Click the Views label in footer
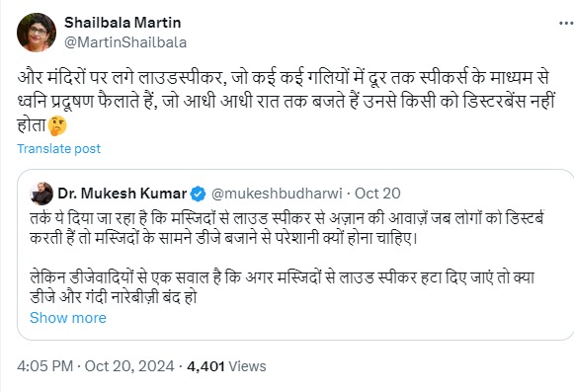Viewport: 574px width, 392px height. point(247,366)
